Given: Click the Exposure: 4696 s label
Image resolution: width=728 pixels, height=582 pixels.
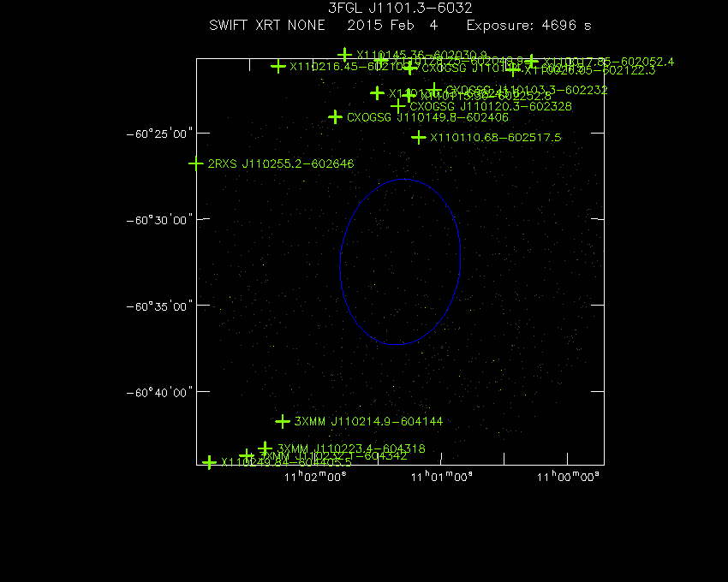Looking at the screenshot, I should click(528, 26).
